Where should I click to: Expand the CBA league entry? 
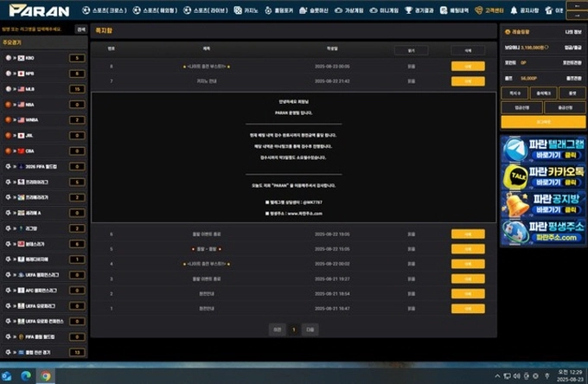click(x=44, y=150)
